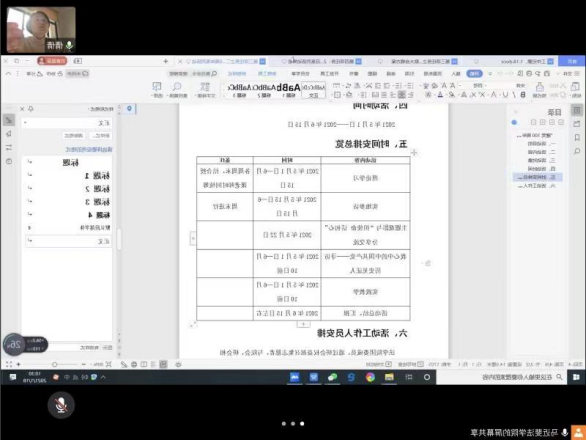
Task: Toggle Bold formatting in the ribbon
Action: click(x=523, y=95)
